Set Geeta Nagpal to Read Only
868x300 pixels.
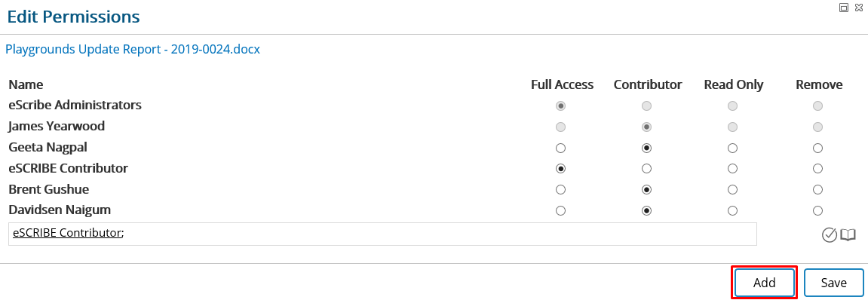coord(733,148)
